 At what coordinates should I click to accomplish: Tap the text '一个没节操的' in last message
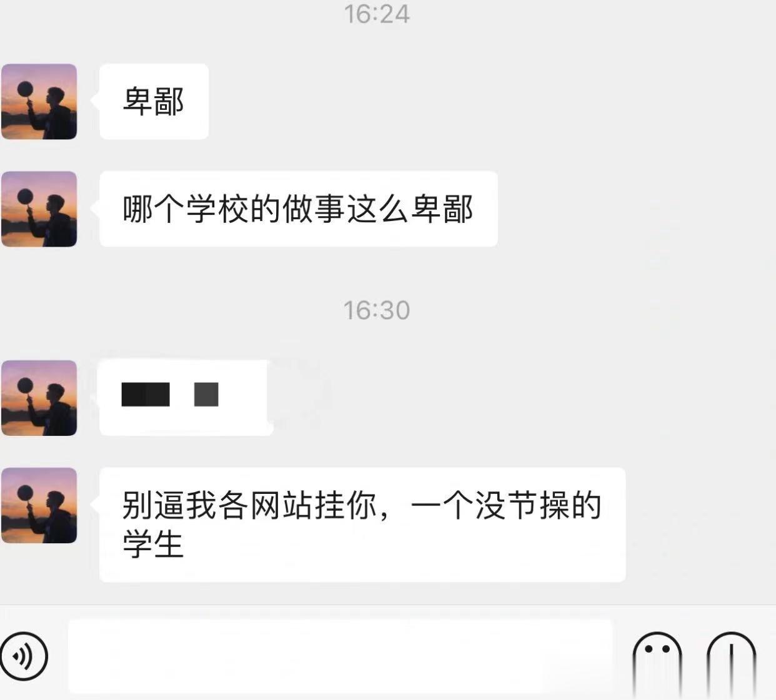point(506,505)
